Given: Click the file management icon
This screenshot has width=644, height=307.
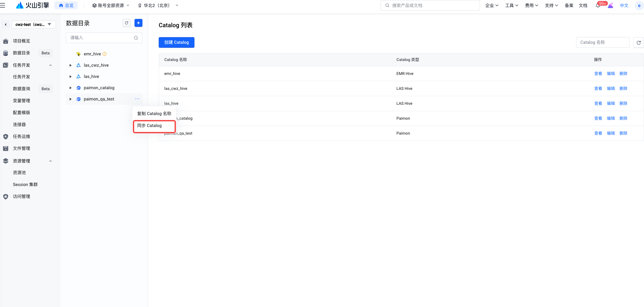Looking at the screenshot, I should [x=6, y=149].
